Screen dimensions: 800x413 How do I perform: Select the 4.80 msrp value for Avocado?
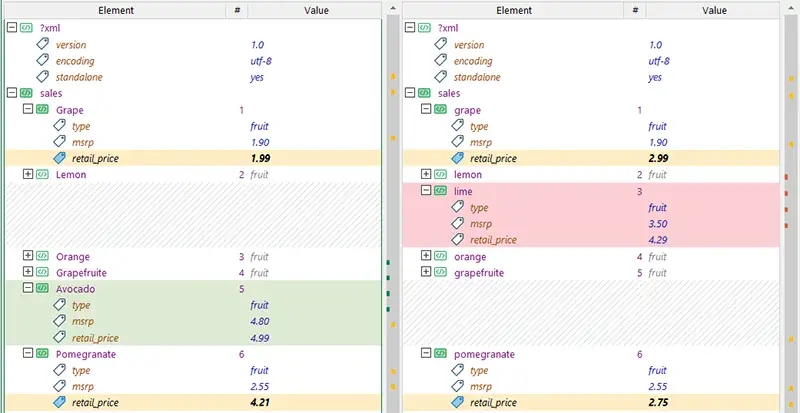tap(260, 321)
